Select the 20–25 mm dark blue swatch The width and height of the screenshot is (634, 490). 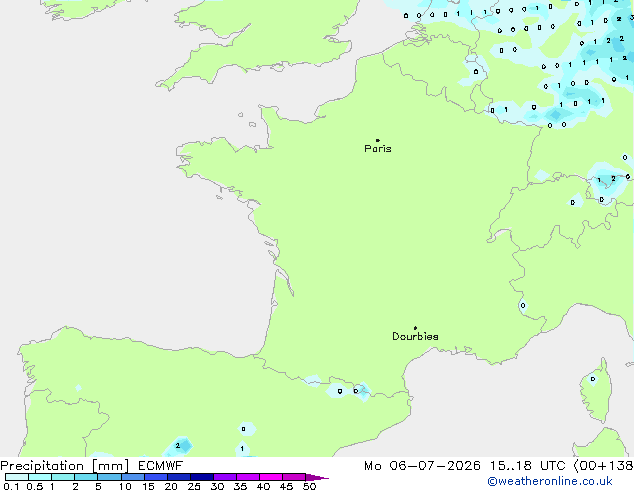click(179, 477)
